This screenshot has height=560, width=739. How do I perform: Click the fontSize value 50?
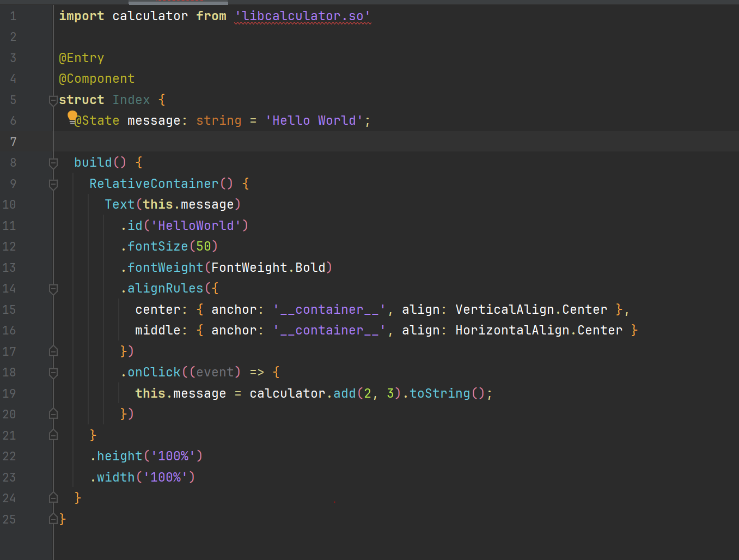(x=204, y=247)
